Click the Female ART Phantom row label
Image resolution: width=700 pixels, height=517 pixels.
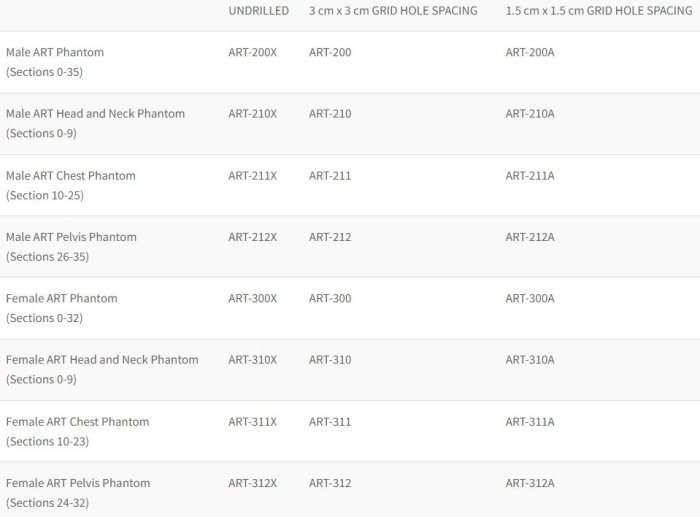61,298
